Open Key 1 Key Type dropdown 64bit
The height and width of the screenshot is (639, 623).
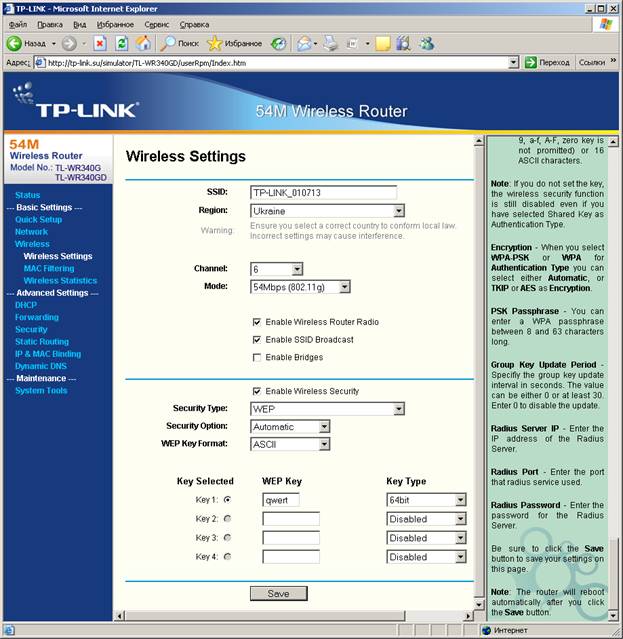pyautogui.click(x=426, y=500)
